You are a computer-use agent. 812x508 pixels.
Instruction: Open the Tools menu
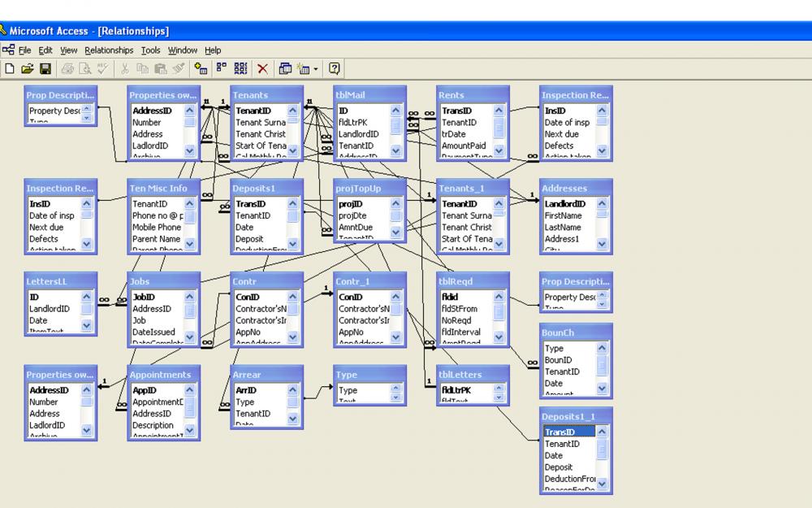(x=151, y=50)
